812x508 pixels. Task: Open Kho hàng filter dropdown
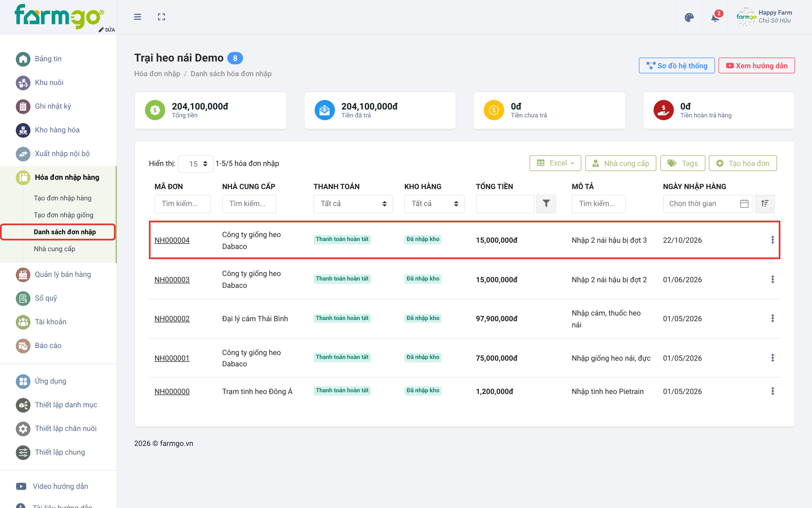click(434, 203)
